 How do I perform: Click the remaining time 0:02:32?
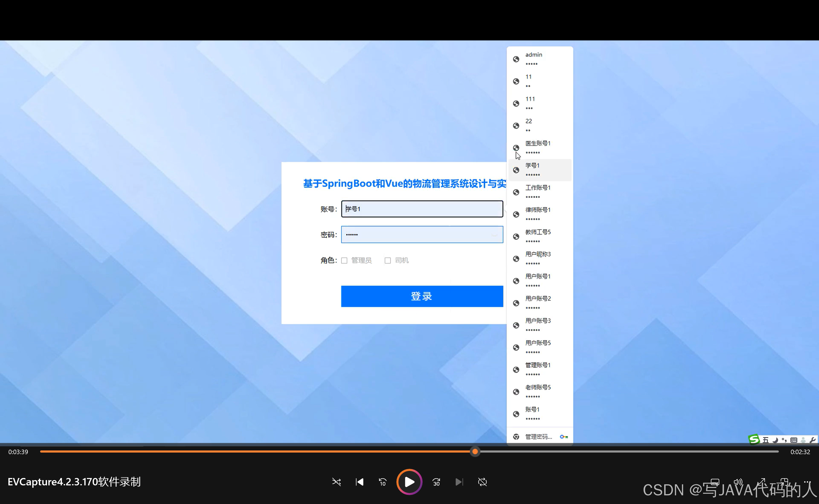[x=800, y=452]
